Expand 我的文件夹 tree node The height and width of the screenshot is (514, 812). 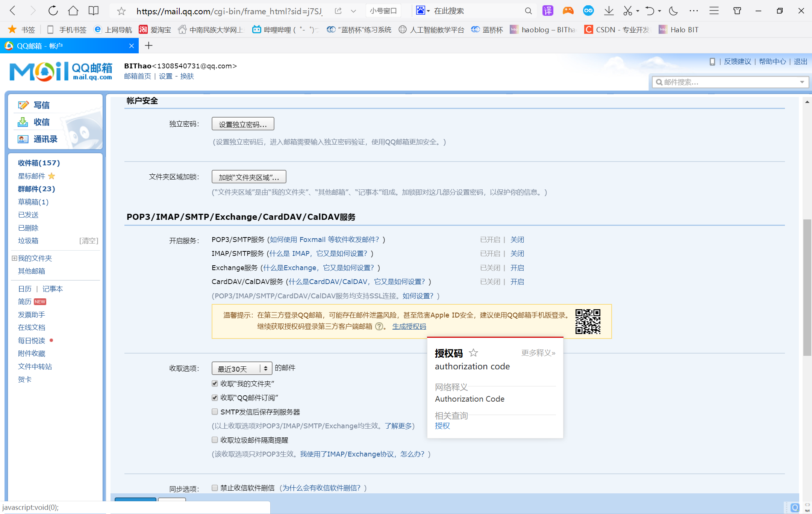(14, 258)
